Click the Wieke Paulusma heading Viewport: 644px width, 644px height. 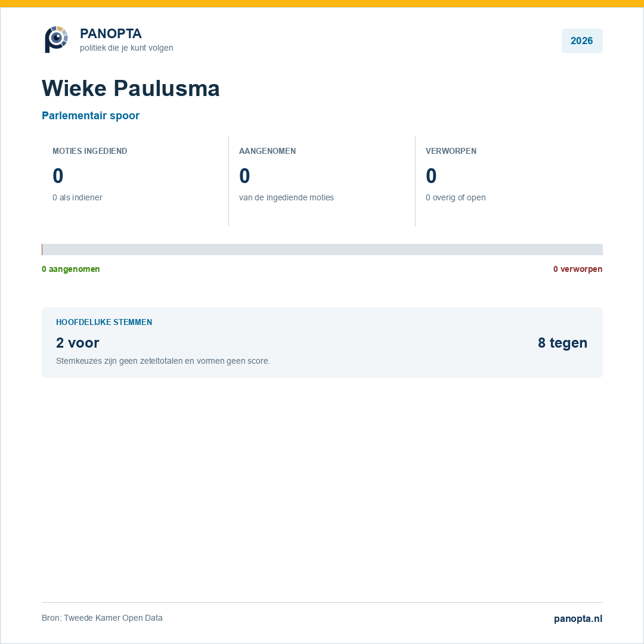(x=131, y=88)
